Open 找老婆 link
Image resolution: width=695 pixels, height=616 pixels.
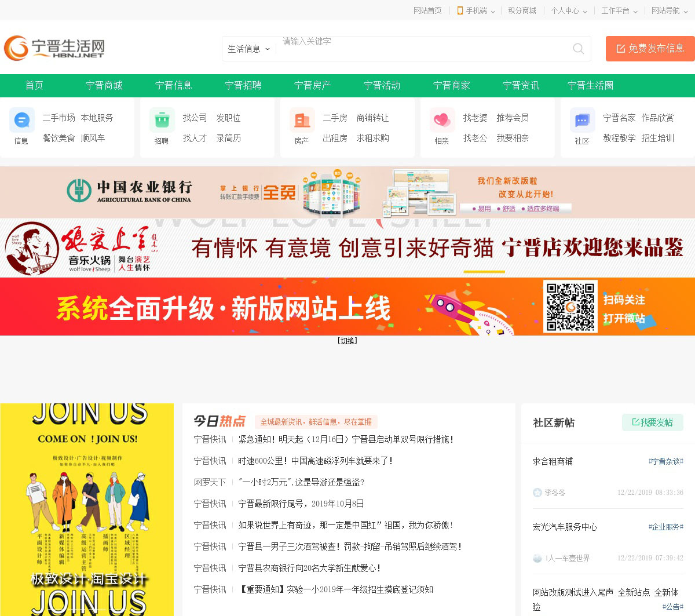pyautogui.click(x=475, y=118)
